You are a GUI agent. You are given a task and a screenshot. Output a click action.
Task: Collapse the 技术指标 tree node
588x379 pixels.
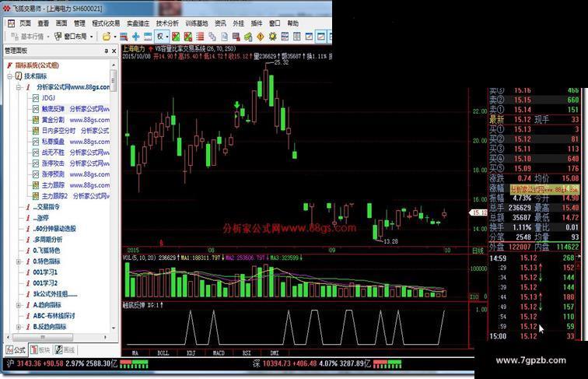10,76
